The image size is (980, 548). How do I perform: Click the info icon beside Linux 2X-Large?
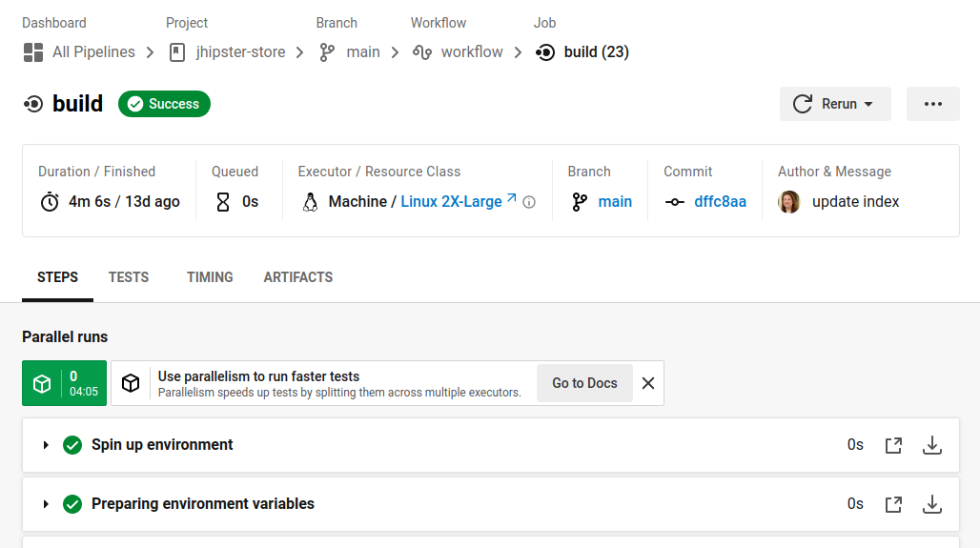529,202
